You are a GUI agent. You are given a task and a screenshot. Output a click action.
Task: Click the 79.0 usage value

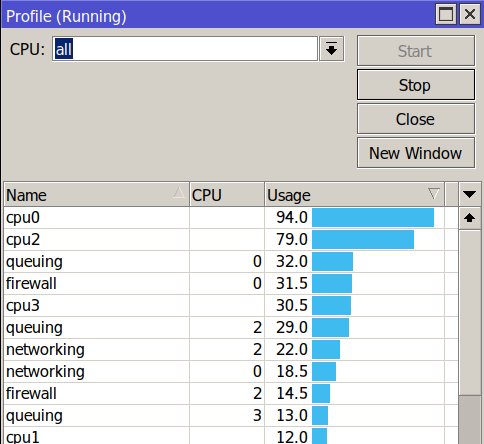pos(292,240)
